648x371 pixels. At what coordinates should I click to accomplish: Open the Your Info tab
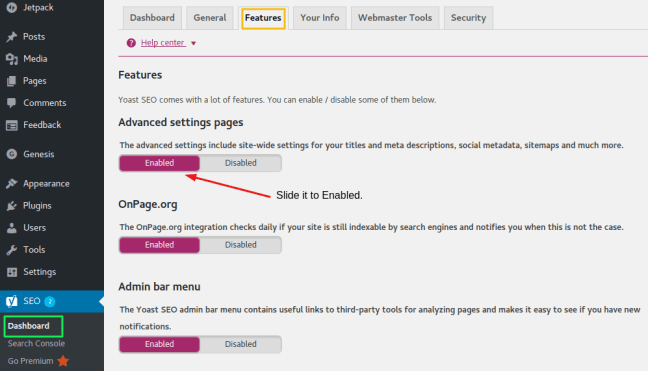coord(319,18)
